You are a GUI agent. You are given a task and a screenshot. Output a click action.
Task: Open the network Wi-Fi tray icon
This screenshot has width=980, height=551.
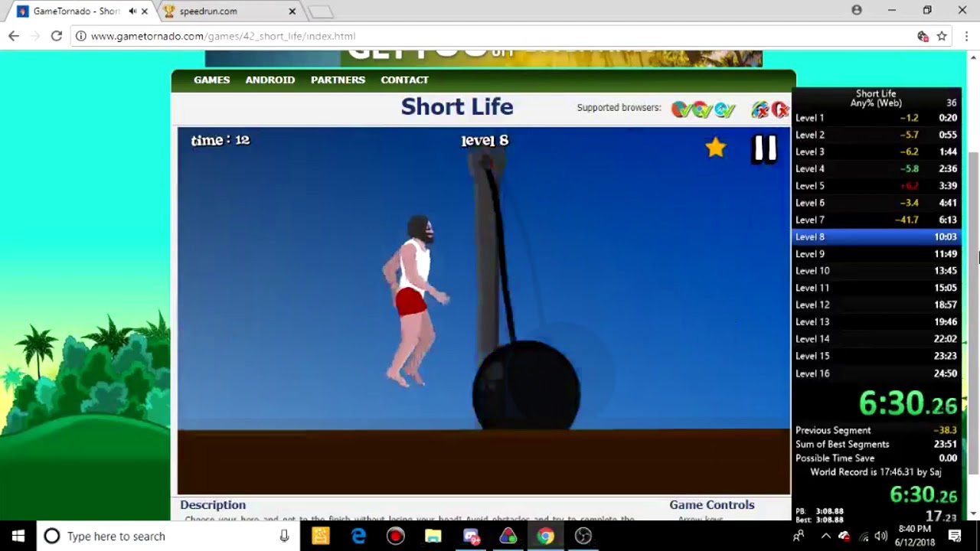point(864,536)
